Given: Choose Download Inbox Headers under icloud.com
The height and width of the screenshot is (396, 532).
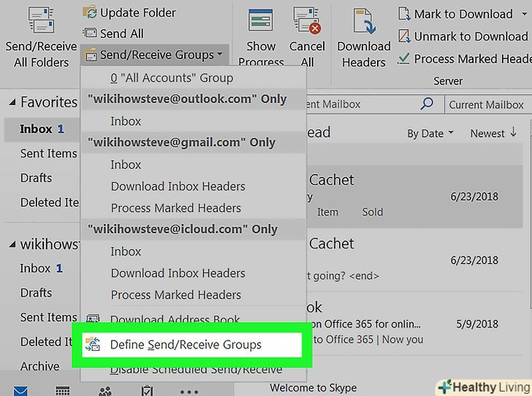Looking at the screenshot, I should (194, 273).
